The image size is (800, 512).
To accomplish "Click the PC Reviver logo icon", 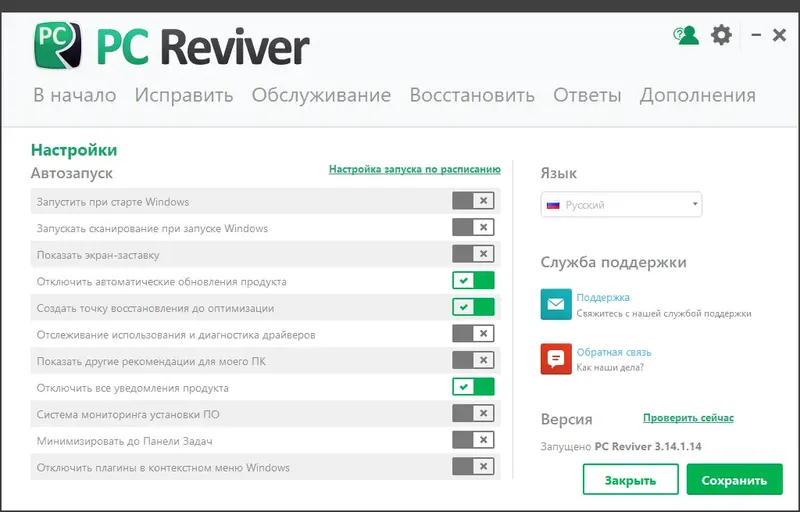I will point(57,45).
